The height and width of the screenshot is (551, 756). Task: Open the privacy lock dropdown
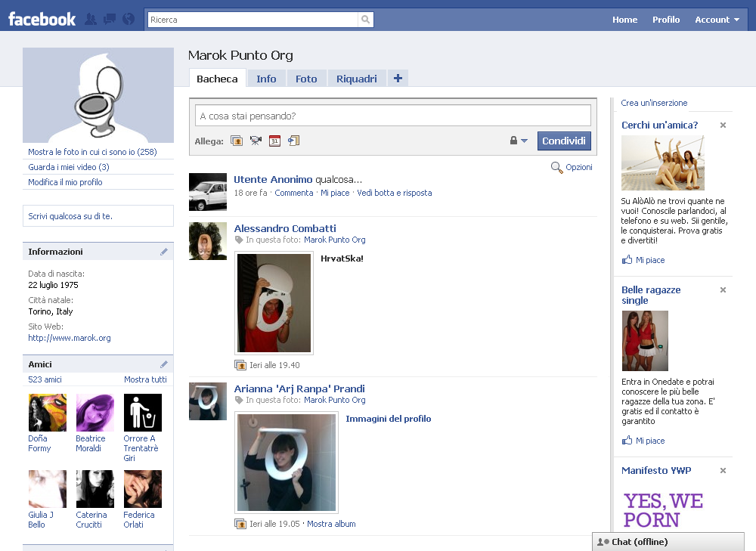(x=519, y=141)
